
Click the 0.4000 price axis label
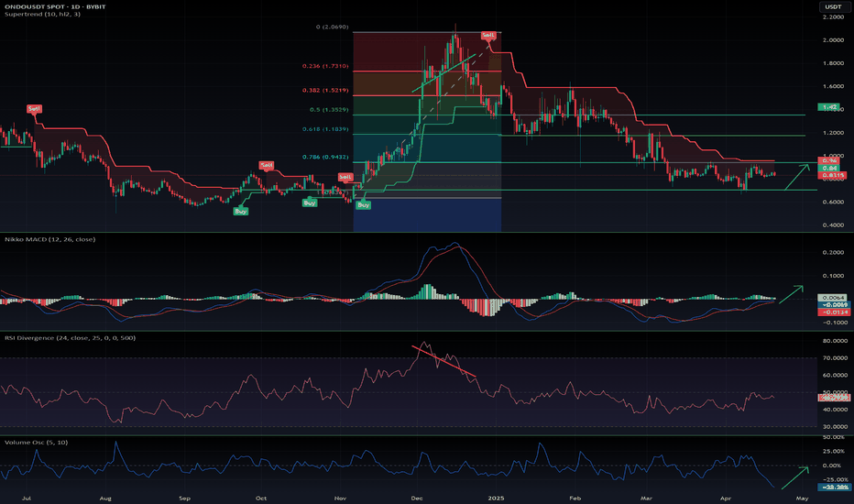(833, 225)
